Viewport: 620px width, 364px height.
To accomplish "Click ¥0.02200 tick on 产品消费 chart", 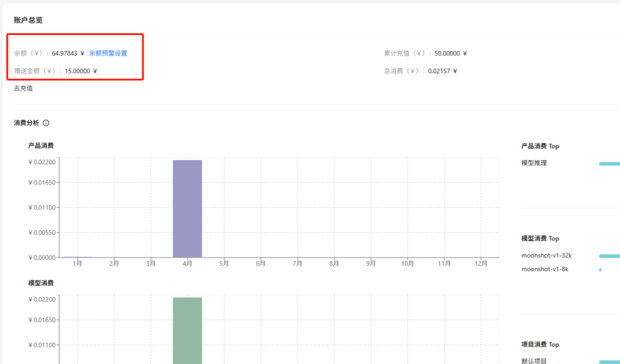I will pos(42,162).
